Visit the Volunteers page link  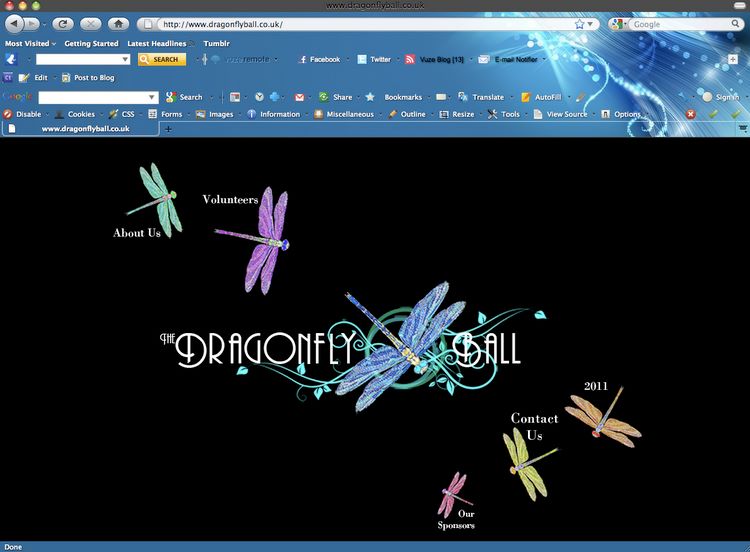230,199
